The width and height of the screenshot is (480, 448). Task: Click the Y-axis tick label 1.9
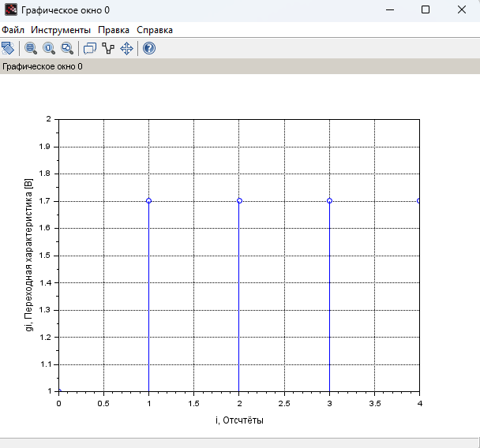pyautogui.click(x=45, y=147)
